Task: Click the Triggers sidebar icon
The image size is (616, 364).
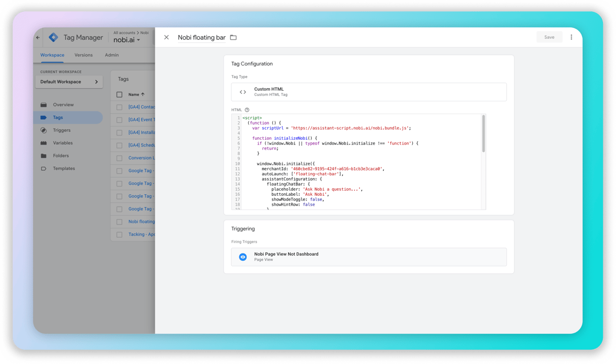Action: pyautogui.click(x=44, y=130)
